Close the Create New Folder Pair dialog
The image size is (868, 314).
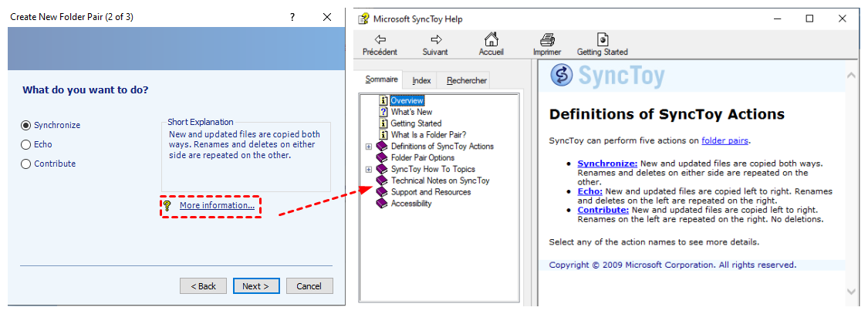(x=327, y=17)
